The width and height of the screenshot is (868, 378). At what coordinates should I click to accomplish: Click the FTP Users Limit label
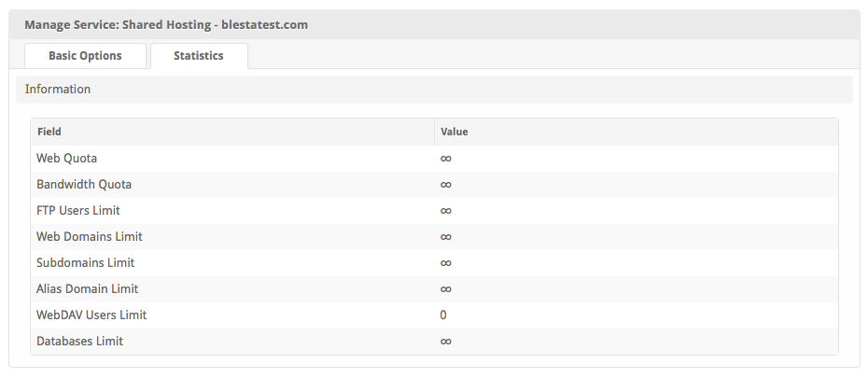point(78,211)
